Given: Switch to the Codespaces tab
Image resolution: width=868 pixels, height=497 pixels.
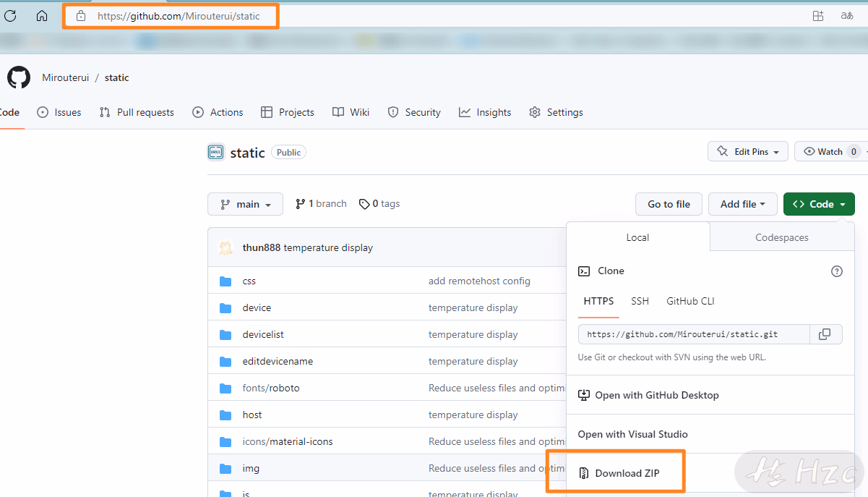Looking at the screenshot, I should coord(782,237).
